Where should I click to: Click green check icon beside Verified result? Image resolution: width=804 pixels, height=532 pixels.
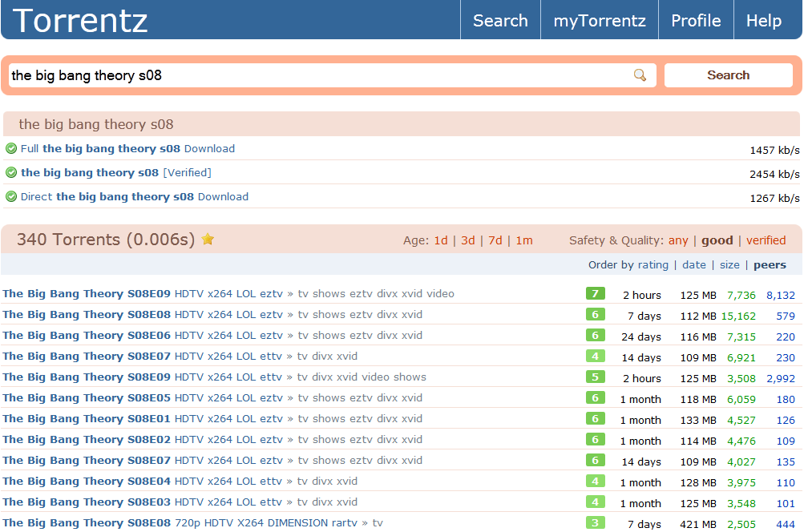coord(11,173)
